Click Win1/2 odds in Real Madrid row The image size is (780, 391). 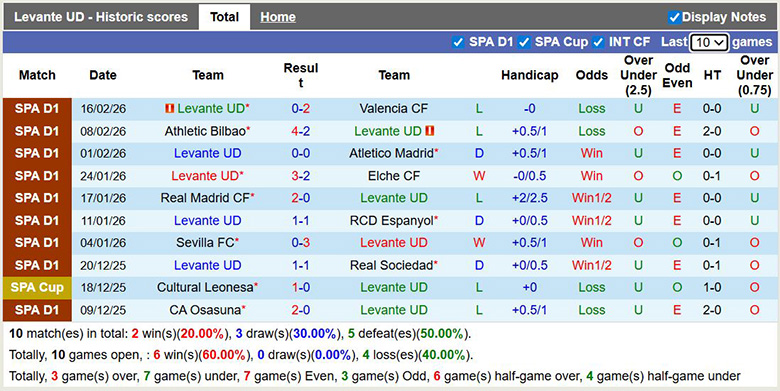(591, 198)
